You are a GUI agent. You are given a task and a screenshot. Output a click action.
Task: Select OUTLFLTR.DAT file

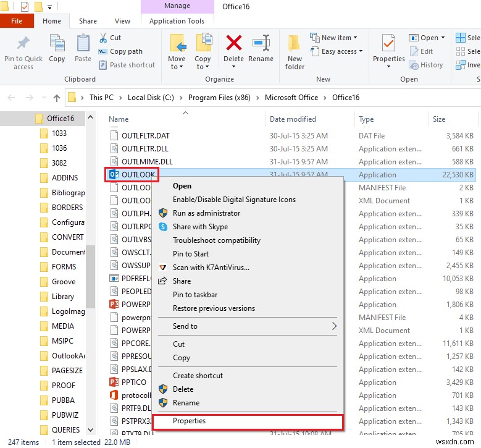tap(145, 136)
